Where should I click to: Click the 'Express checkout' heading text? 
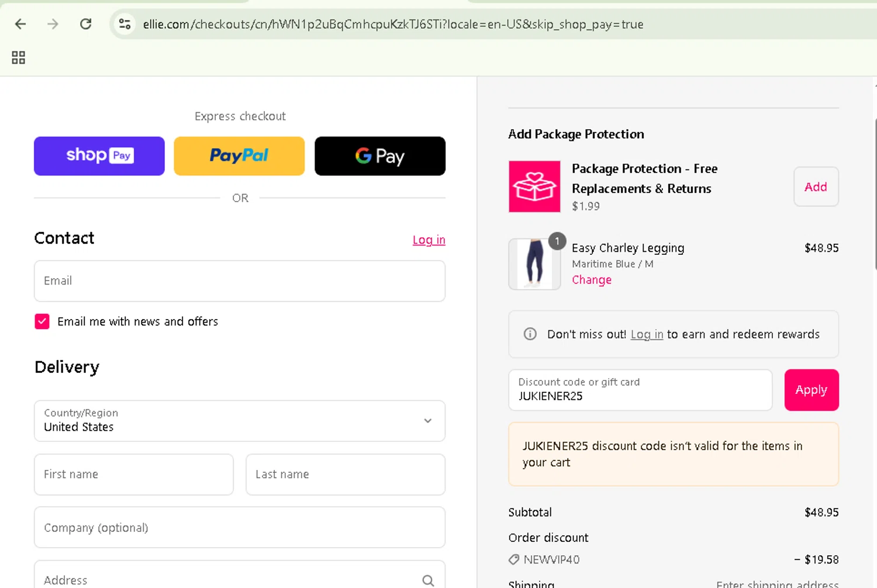(240, 116)
